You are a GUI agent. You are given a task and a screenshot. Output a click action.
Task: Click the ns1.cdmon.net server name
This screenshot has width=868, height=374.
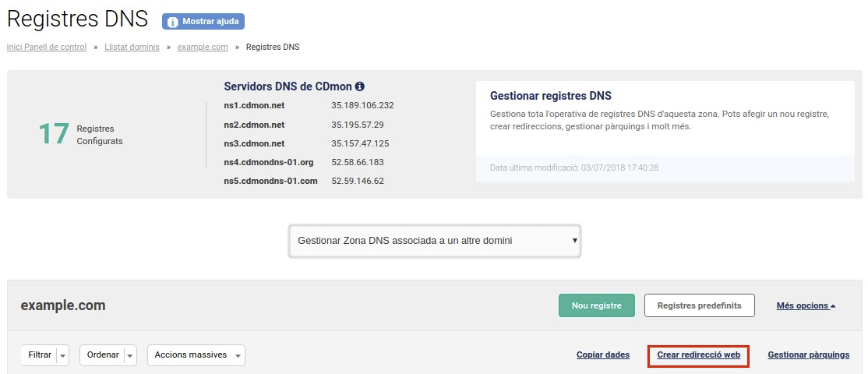(254, 105)
